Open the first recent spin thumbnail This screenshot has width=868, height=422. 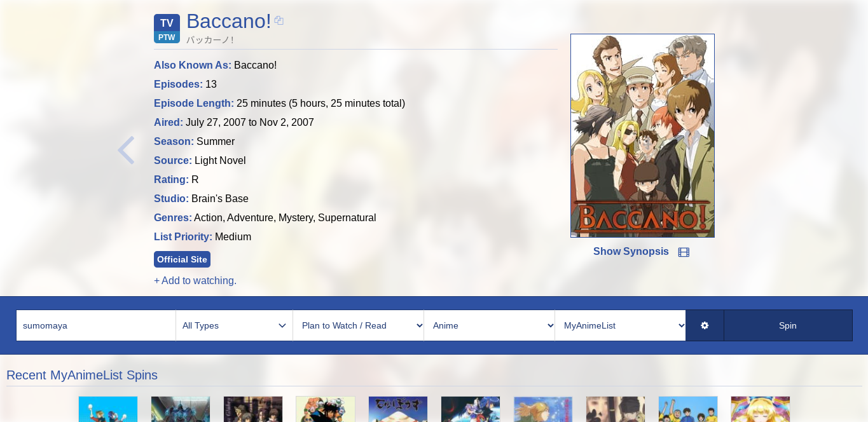[x=108, y=409]
